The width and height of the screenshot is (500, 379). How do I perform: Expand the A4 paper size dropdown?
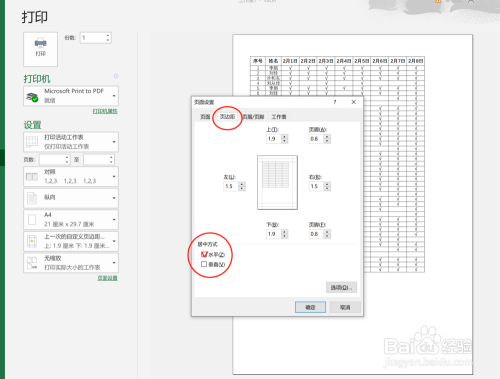pos(114,219)
